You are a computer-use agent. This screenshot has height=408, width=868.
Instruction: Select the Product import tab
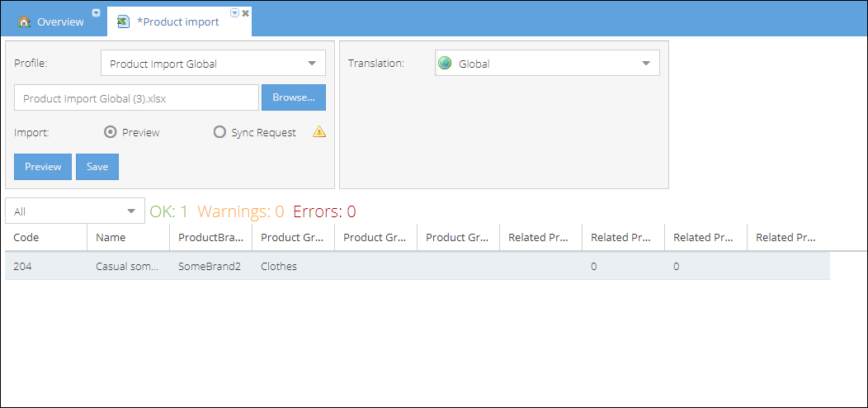pos(179,21)
